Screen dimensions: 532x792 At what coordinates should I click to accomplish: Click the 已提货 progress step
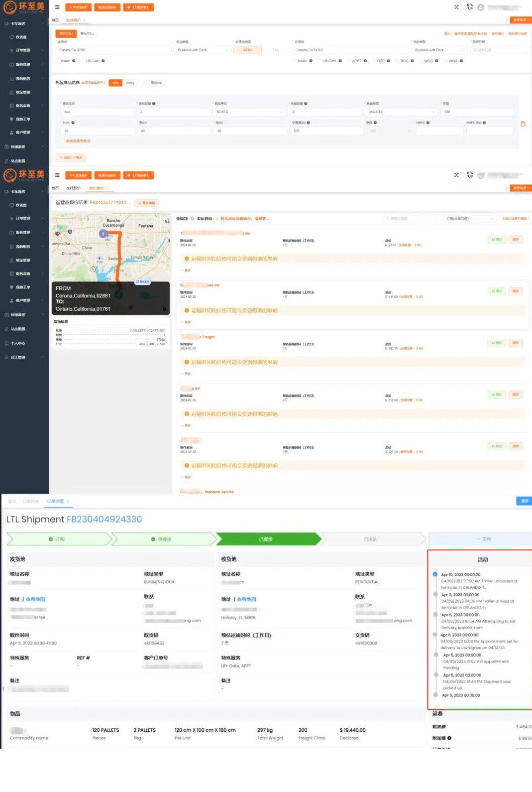[266, 539]
